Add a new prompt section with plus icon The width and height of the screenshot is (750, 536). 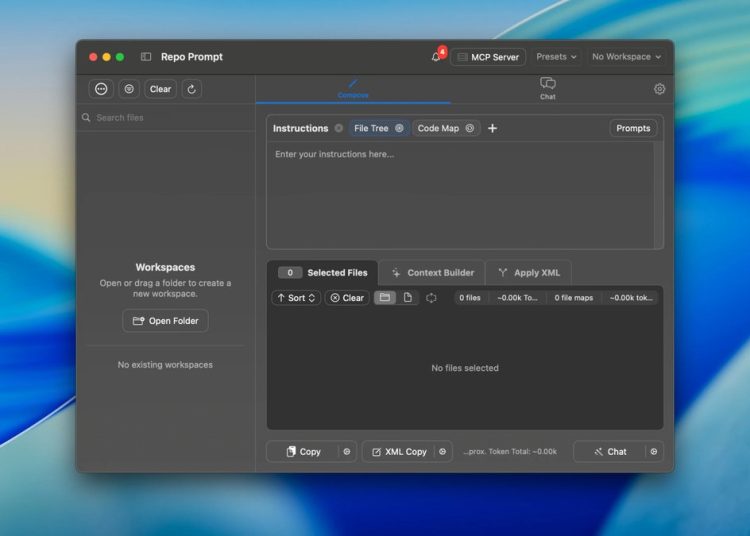coord(492,128)
